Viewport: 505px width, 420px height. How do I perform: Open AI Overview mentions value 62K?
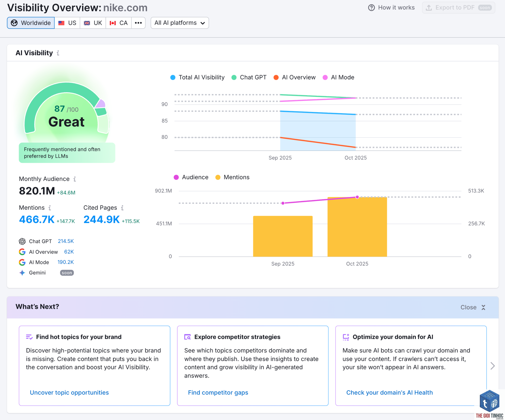point(69,252)
